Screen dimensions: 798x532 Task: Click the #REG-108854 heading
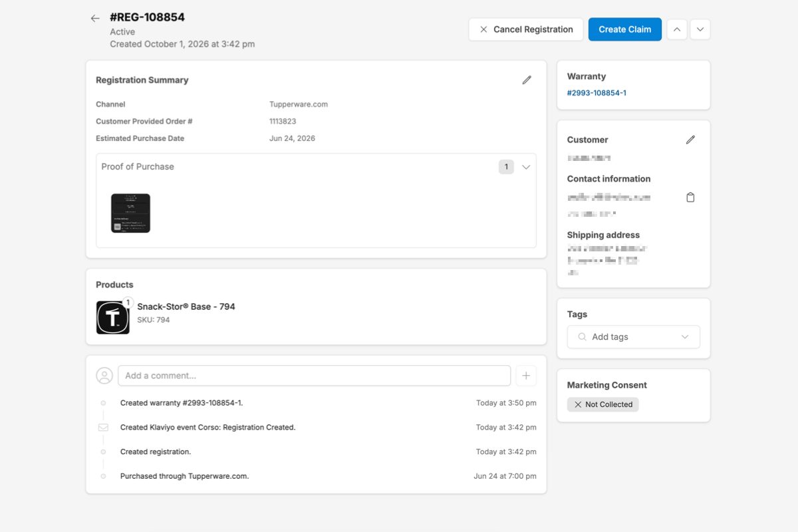(x=147, y=17)
